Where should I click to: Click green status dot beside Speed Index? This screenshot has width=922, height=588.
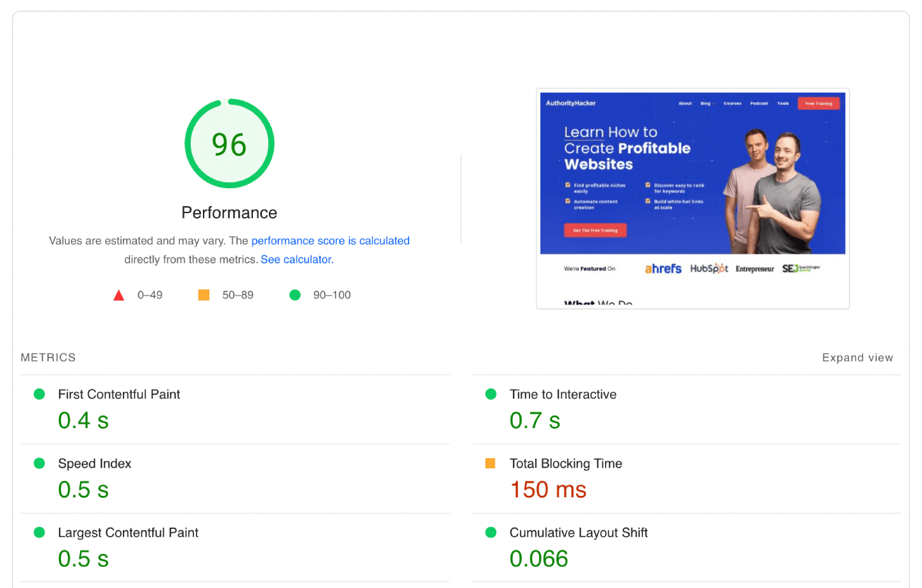[x=39, y=463]
